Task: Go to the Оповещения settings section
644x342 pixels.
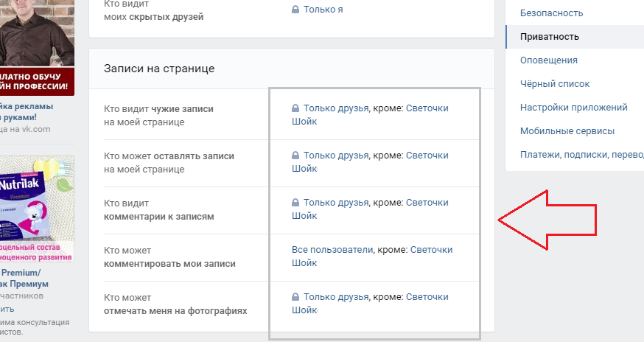Action: (549, 60)
